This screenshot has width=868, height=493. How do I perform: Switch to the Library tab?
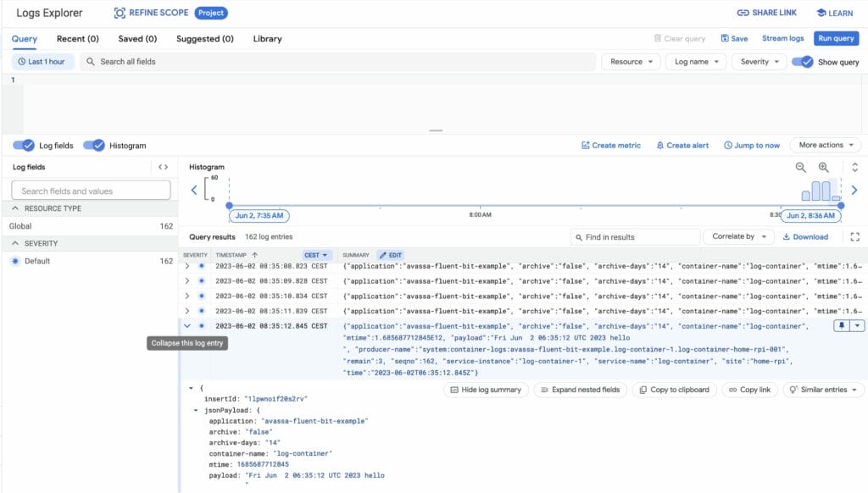pyautogui.click(x=267, y=39)
